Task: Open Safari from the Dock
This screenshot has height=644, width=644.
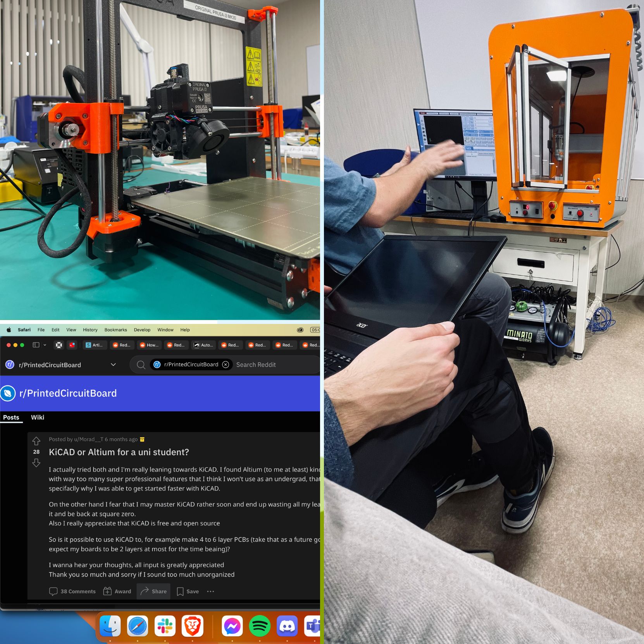Action: coord(138,626)
